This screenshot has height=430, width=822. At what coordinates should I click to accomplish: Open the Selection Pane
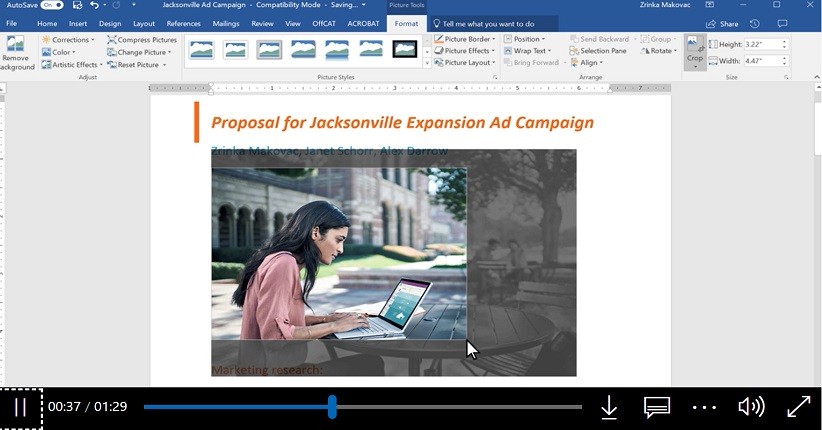click(x=598, y=51)
